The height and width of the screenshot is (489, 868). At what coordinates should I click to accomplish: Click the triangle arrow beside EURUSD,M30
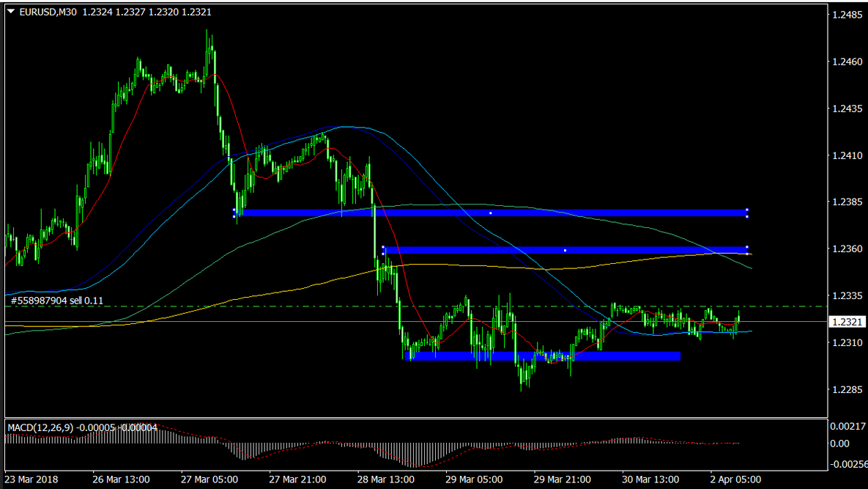[10, 12]
